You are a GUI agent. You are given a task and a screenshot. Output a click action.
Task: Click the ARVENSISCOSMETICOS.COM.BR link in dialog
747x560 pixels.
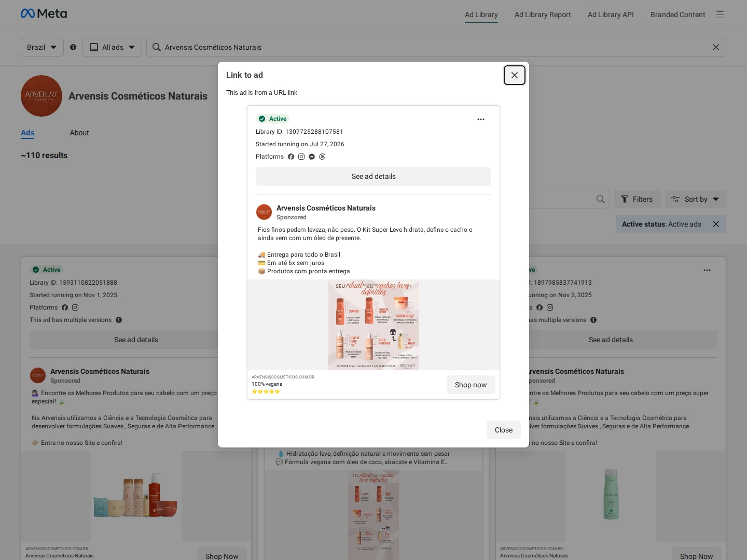pos(283,377)
